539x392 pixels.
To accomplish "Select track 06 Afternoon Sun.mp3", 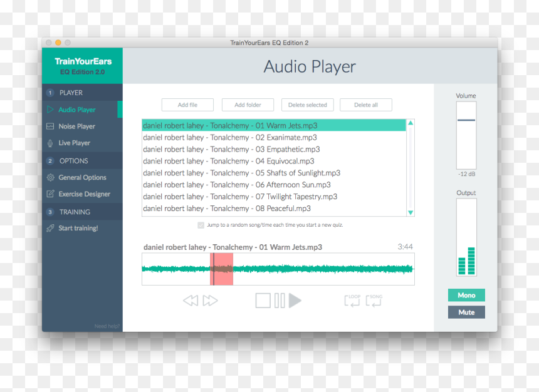I will (x=274, y=185).
